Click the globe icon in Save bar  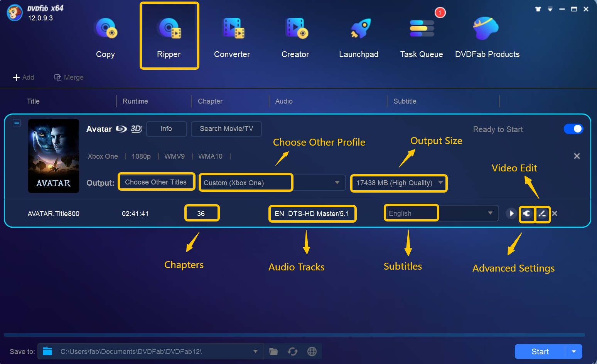coord(312,351)
